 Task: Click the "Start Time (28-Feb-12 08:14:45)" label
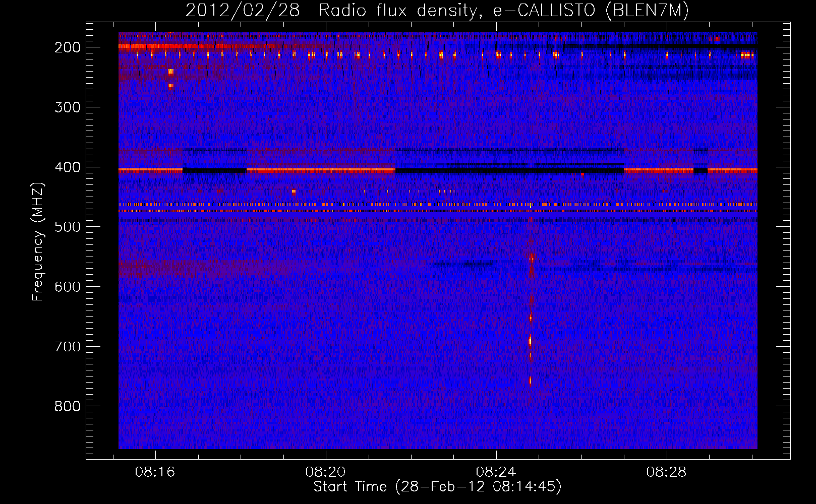click(437, 487)
